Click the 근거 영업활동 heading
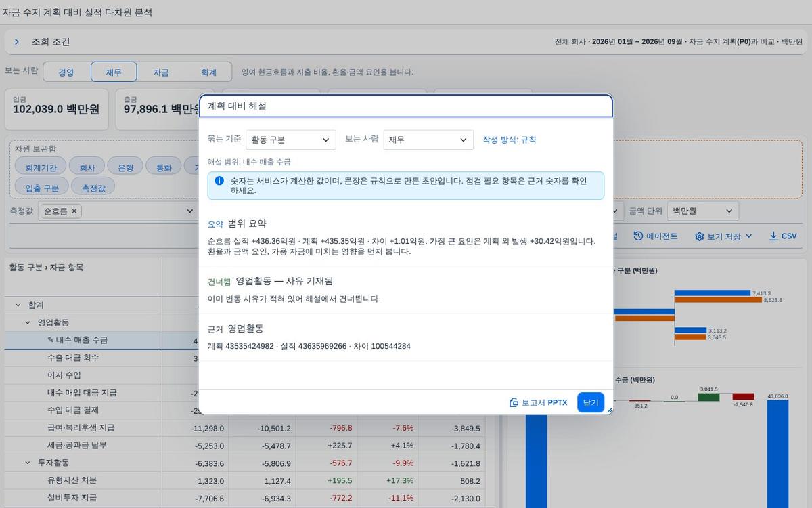The width and height of the screenshot is (812, 508). (x=235, y=329)
